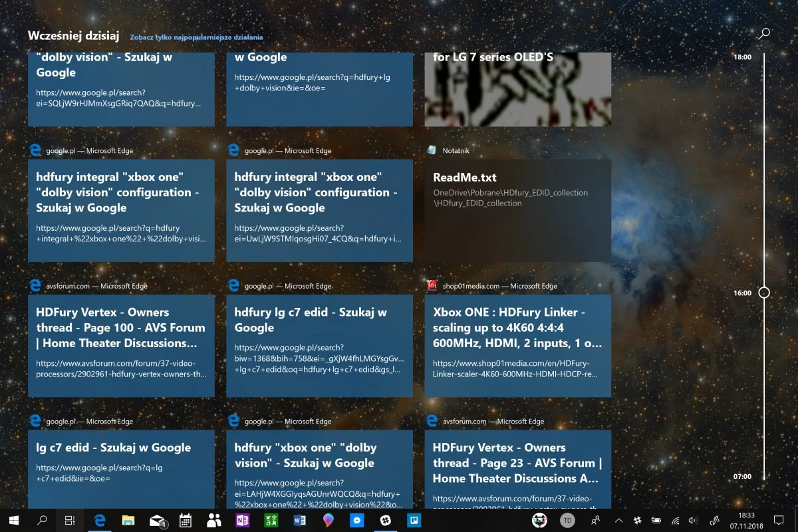The width and height of the screenshot is (798, 532).
Task: Open the 'lg c7 edid' Google search card
Action: [121, 470]
